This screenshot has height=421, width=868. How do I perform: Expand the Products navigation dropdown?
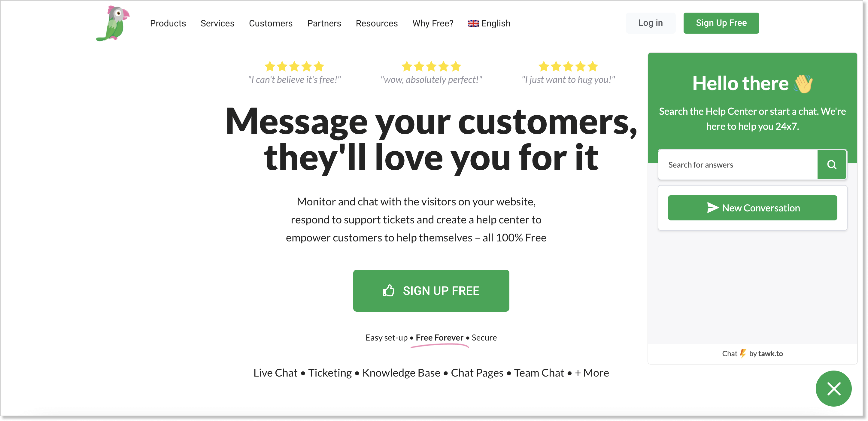pyautogui.click(x=168, y=23)
